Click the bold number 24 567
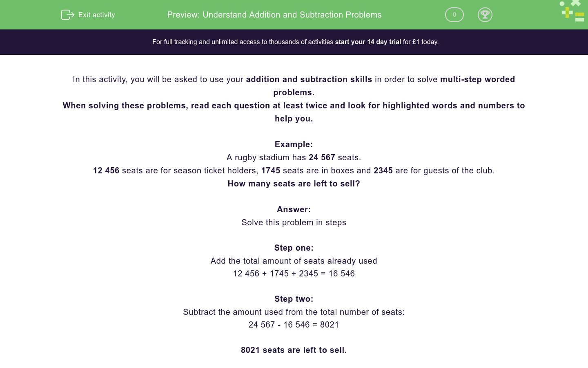This screenshot has height=368, width=588. click(x=322, y=157)
